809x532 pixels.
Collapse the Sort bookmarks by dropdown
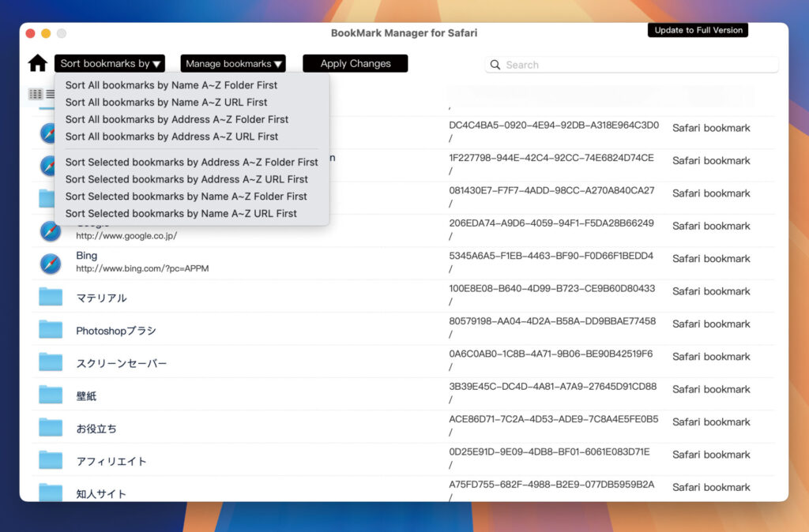pyautogui.click(x=110, y=63)
